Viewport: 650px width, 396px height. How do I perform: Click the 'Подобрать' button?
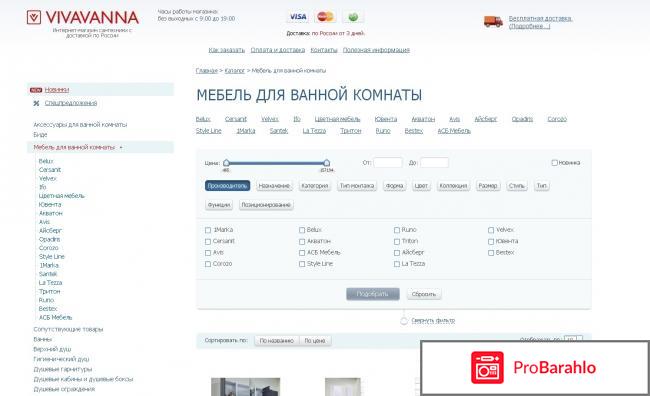click(x=373, y=294)
